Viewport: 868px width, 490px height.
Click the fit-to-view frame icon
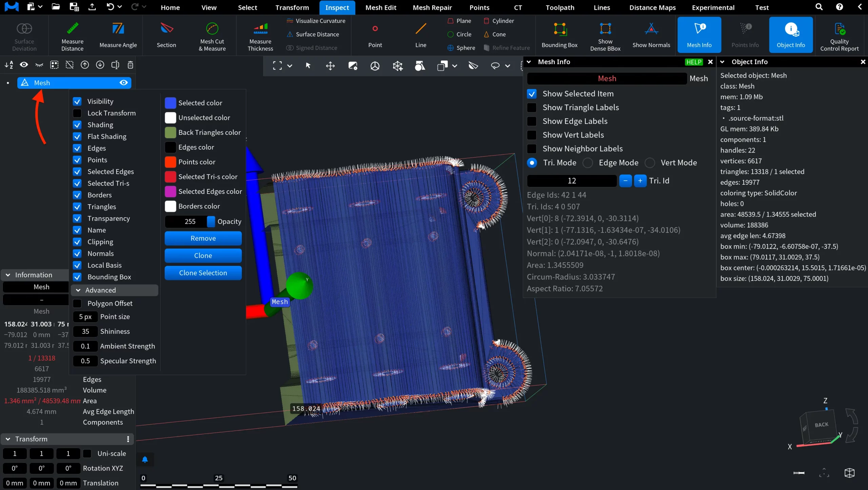(x=277, y=66)
